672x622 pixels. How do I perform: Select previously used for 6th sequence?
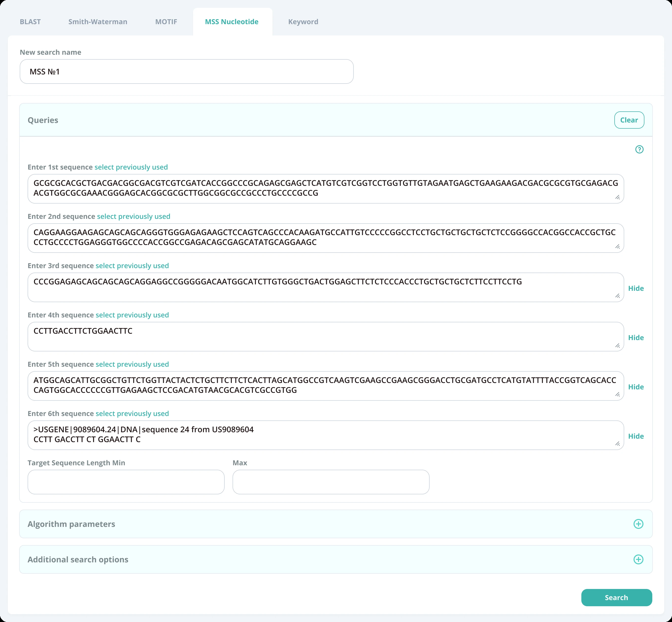pyautogui.click(x=132, y=414)
